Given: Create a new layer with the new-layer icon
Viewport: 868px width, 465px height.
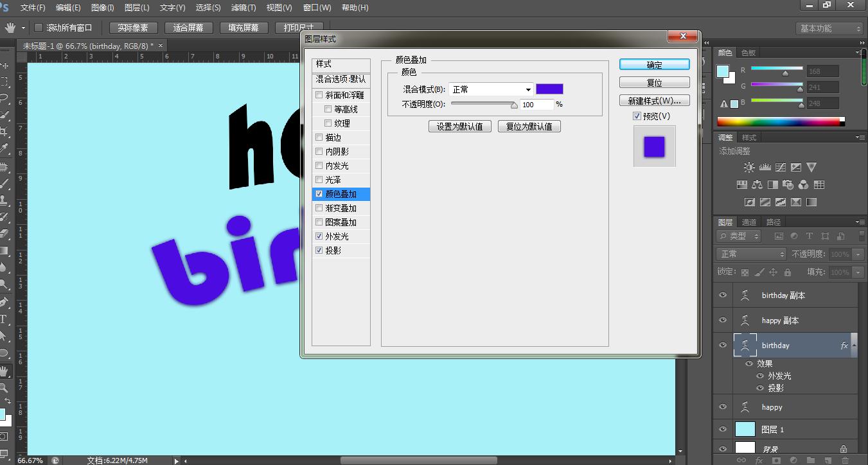Looking at the screenshot, I should point(828,461).
